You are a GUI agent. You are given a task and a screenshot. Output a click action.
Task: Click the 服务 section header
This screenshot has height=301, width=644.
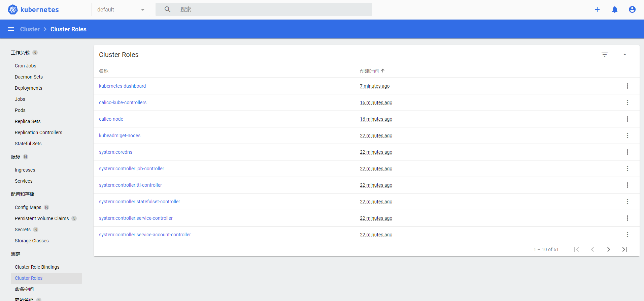pyautogui.click(x=15, y=157)
